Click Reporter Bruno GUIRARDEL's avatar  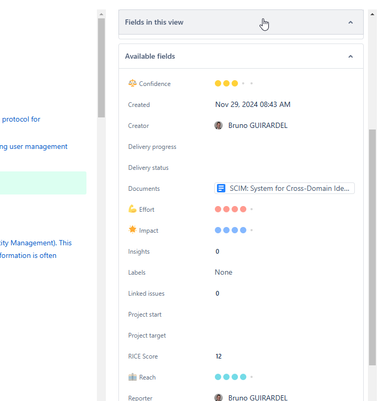[x=218, y=397]
